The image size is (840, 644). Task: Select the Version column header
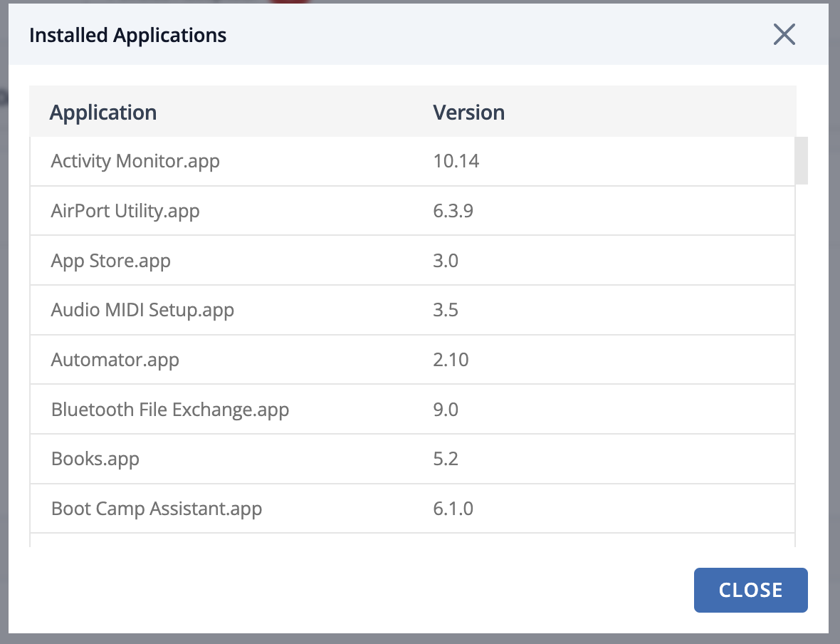[x=468, y=113]
